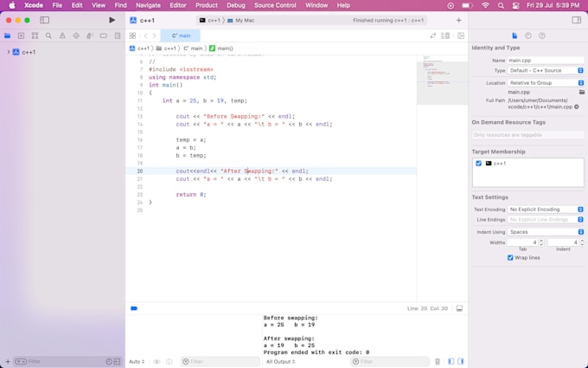Open the Breakpoint navigator

[x=104, y=36]
